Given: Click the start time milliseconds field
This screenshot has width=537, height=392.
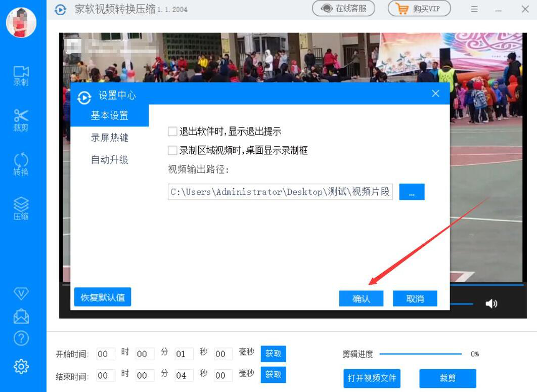Looking at the screenshot, I should tap(223, 354).
